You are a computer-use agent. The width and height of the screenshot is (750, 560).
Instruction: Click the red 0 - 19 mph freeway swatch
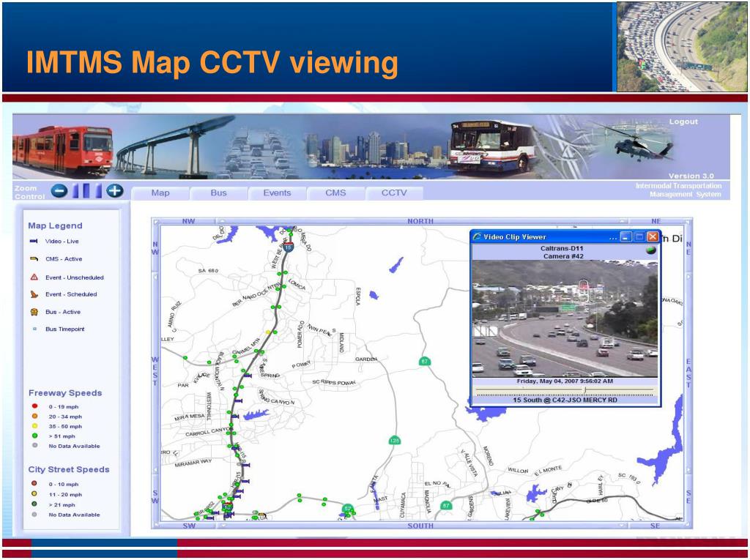(x=34, y=406)
